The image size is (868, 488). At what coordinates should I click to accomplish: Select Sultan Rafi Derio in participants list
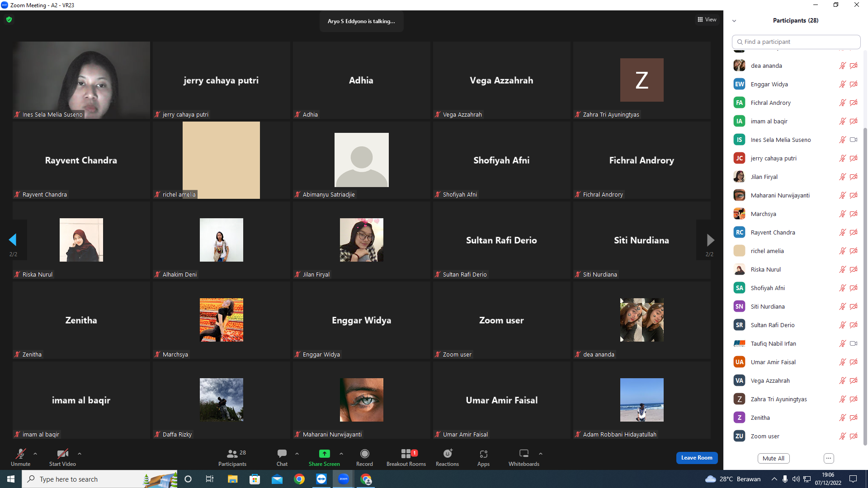pyautogui.click(x=795, y=325)
